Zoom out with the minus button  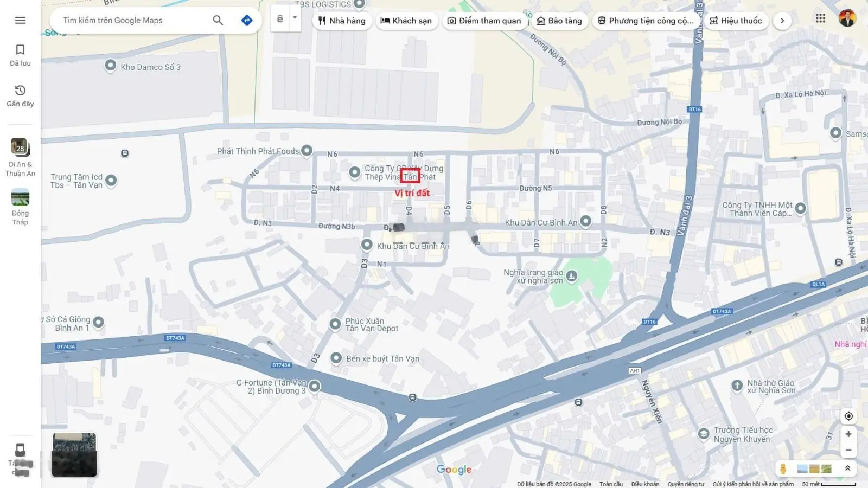[848, 450]
